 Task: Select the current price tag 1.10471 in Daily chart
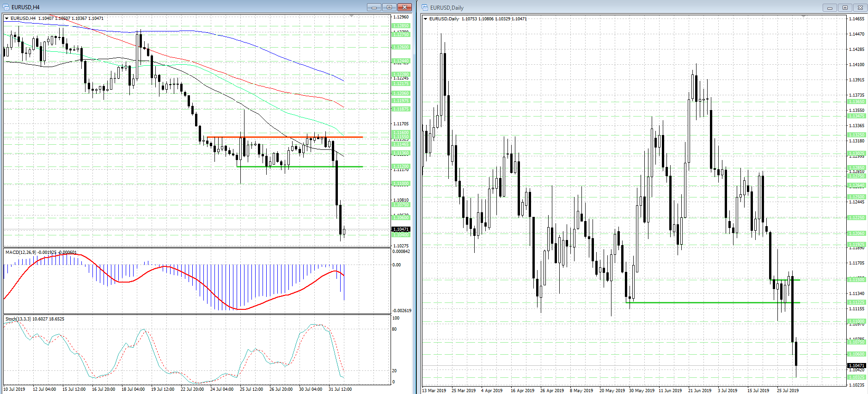tap(856, 366)
